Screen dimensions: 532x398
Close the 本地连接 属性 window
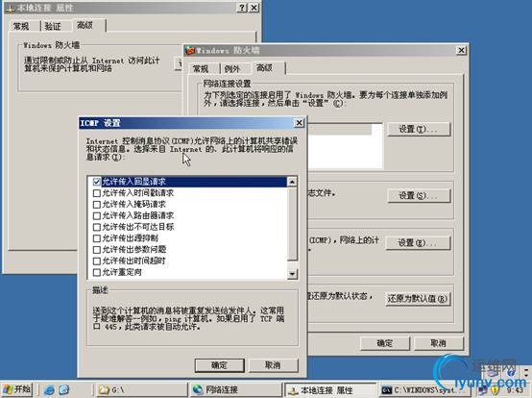click(x=254, y=8)
